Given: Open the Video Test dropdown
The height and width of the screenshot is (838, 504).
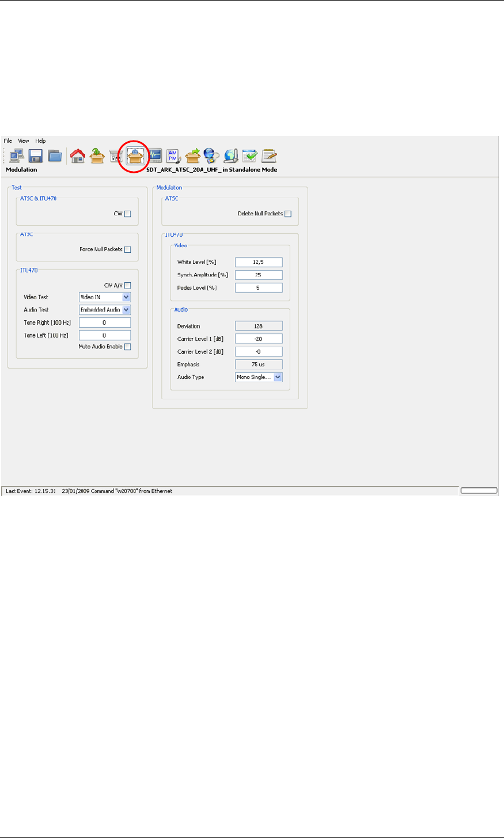Looking at the screenshot, I should pyautogui.click(x=105, y=297).
